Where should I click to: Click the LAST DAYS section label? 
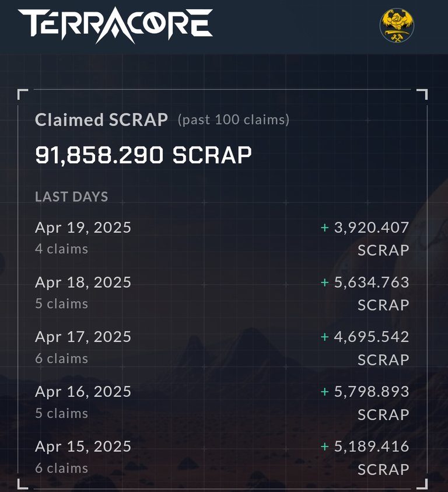pos(72,197)
